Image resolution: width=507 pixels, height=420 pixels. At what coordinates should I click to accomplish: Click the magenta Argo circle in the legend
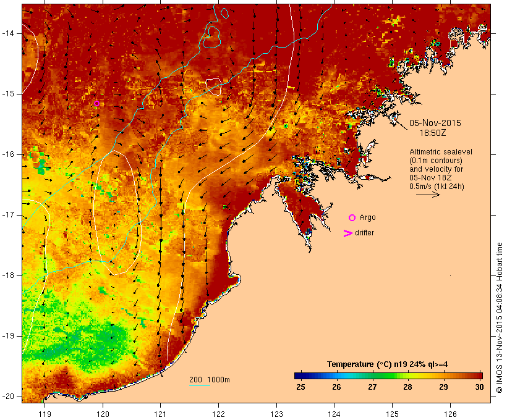pos(352,218)
